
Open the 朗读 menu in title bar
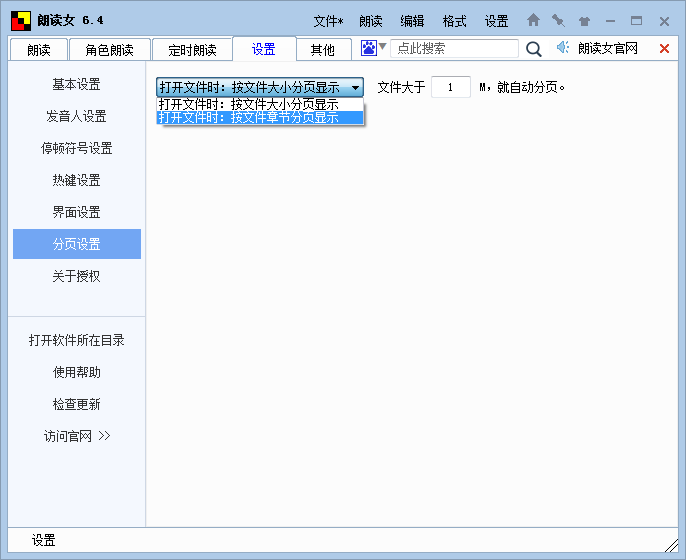tap(371, 21)
